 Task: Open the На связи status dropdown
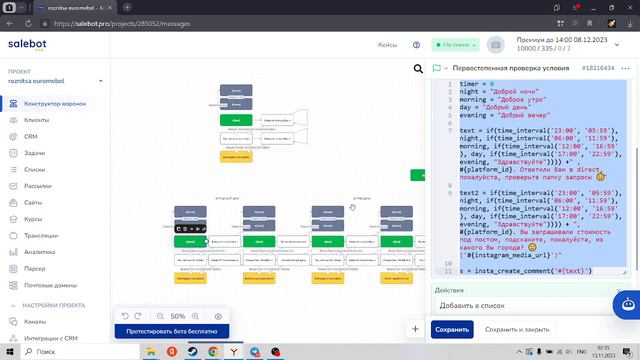point(456,45)
